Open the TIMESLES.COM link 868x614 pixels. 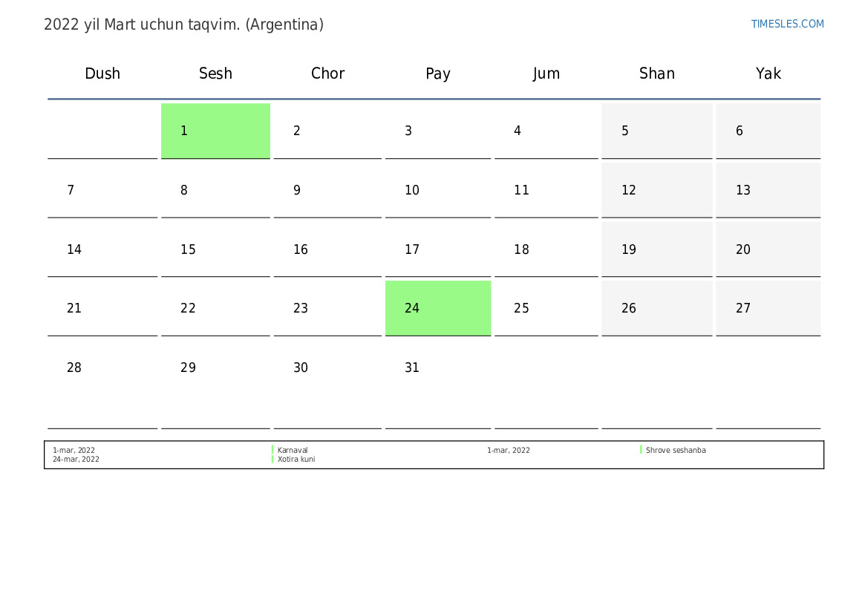(x=787, y=24)
